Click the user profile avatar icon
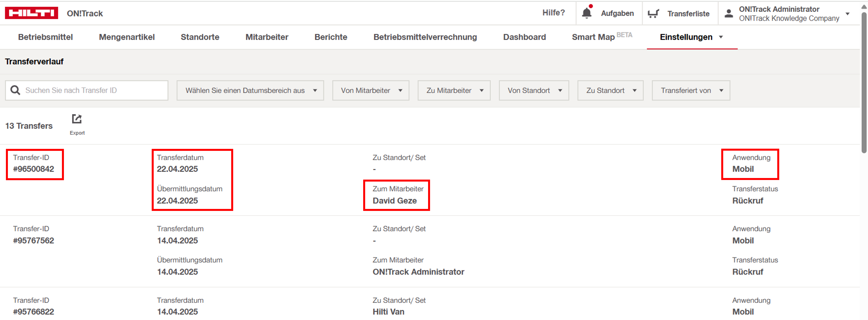Viewport: 868px width, 320px height. (729, 13)
